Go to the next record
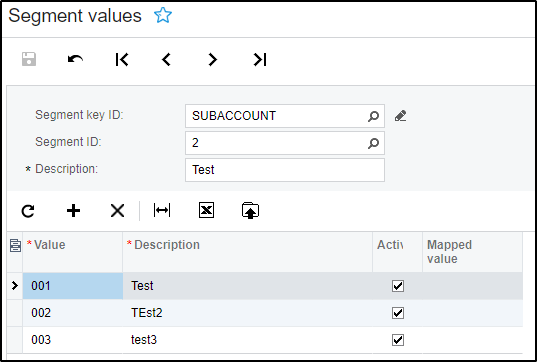 pyautogui.click(x=213, y=60)
